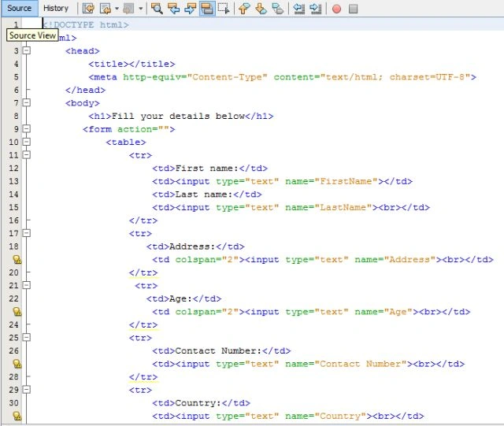Image resolution: width=504 pixels, height=426 pixels.
Task: Collapse the form tag fold on line 9
Action: [27, 128]
